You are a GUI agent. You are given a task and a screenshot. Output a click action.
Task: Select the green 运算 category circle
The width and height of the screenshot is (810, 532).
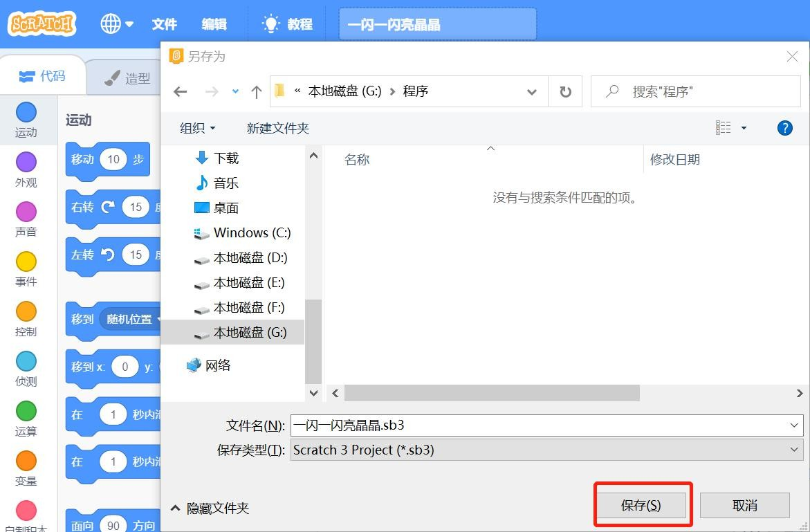coord(26,411)
